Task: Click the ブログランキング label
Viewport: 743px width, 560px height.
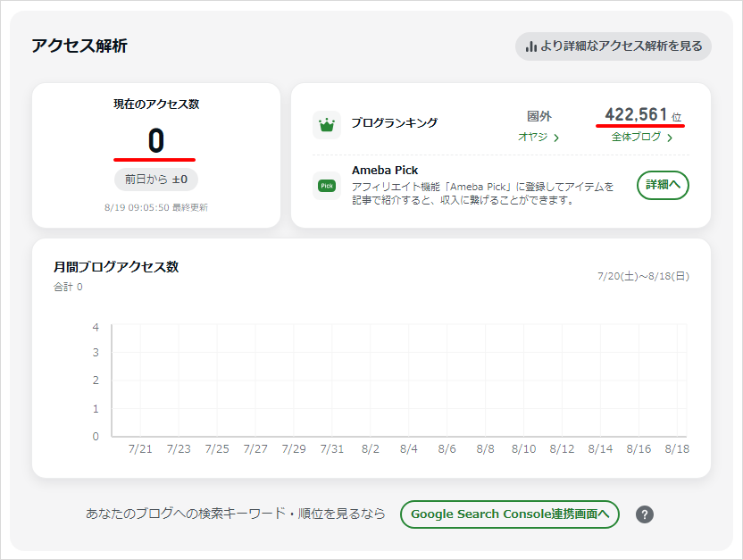Action: pos(394,122)
